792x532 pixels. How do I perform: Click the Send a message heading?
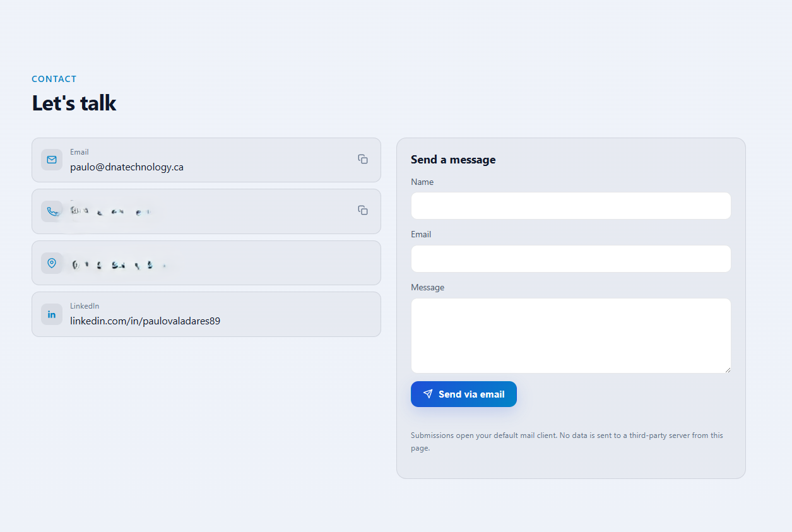[453, 160]
